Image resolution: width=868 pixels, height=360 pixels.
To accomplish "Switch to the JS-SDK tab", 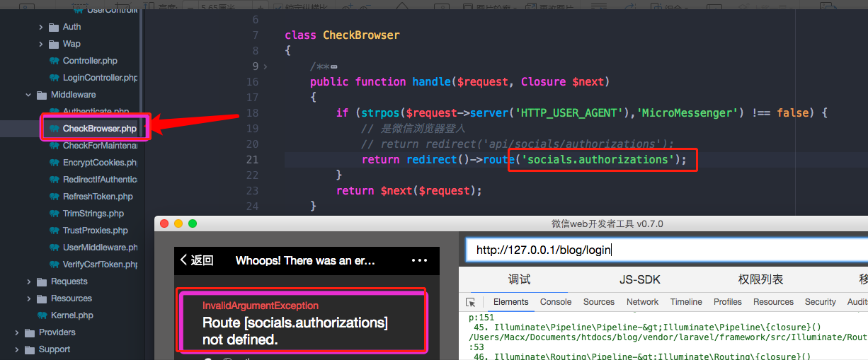I will (x=639, y=279).
